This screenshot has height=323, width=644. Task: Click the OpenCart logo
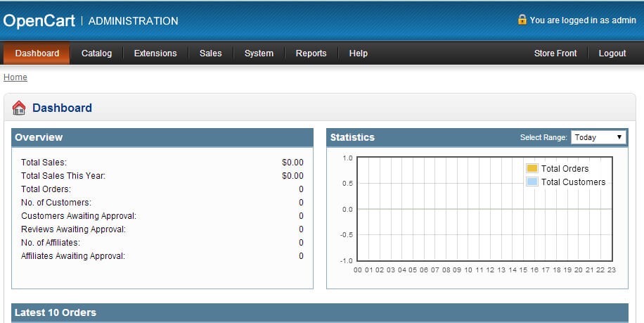click(x=39, y=20)
